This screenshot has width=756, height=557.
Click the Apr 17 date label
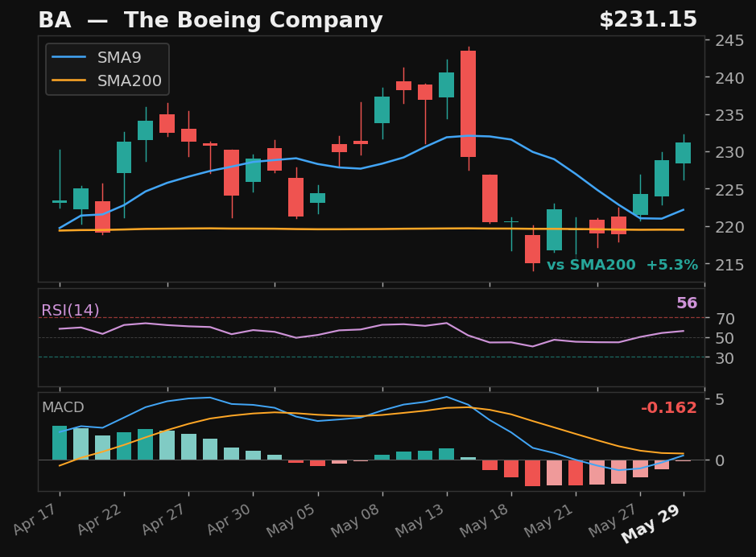35,519
